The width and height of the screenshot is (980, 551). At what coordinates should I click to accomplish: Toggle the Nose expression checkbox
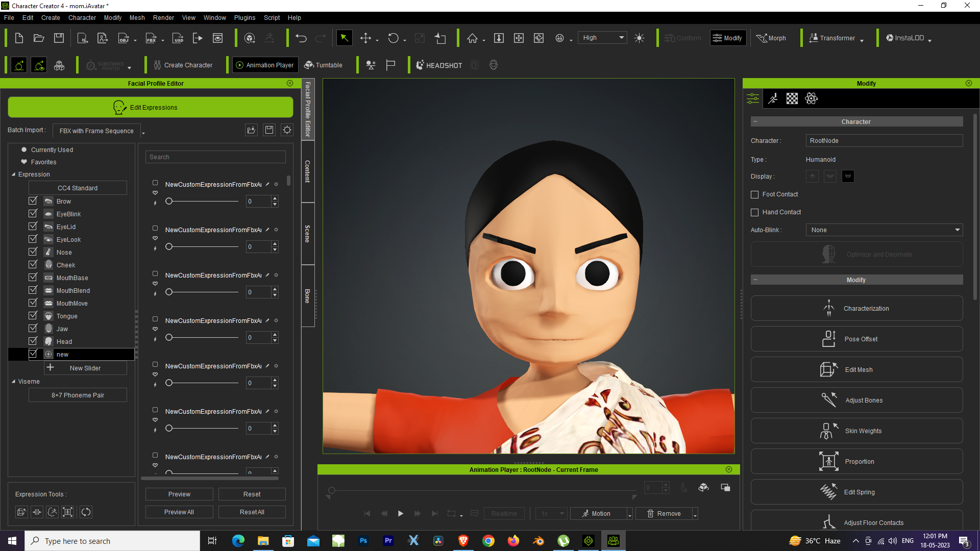click(x=33, y=252)
